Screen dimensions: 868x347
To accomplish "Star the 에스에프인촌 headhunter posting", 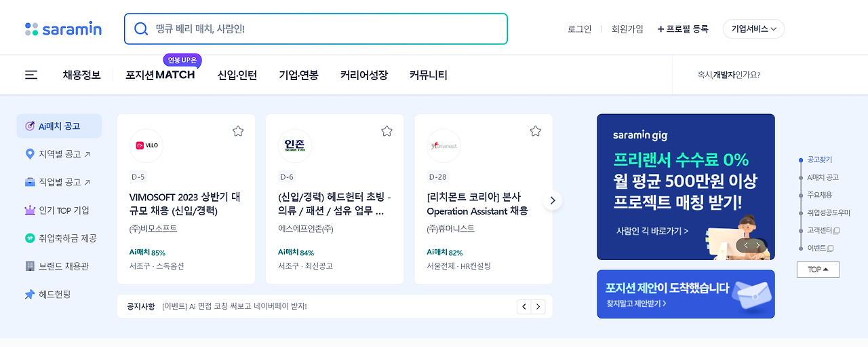I will [387, 131].
